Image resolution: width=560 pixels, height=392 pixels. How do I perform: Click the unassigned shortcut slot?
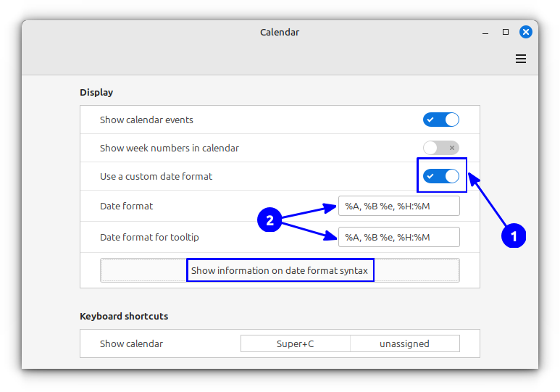click(404, 343)
